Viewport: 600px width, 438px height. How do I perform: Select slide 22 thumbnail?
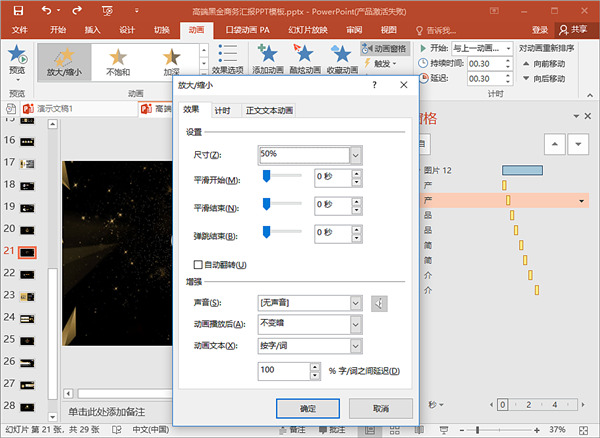[x=27, y=275]
